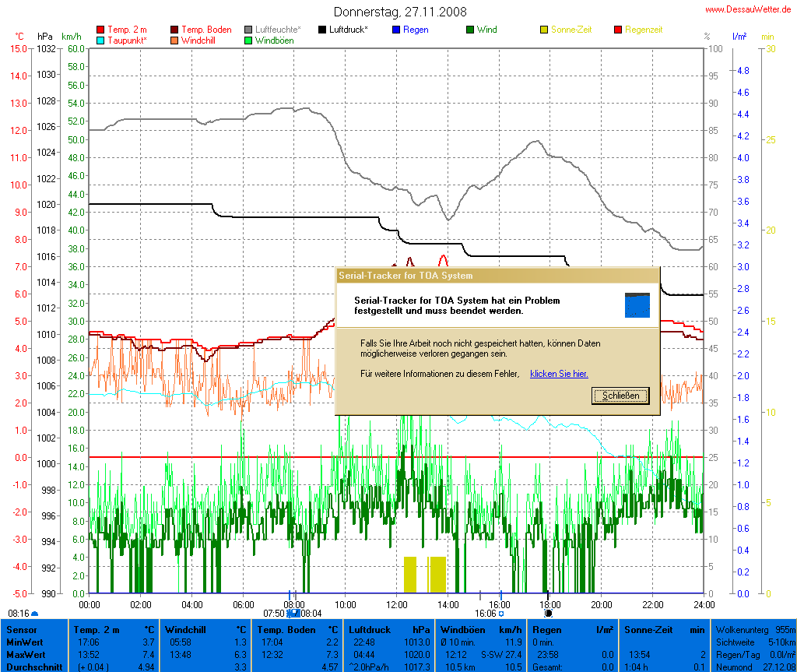Click the red Regenzeit legend swatch

pos(619,30)
